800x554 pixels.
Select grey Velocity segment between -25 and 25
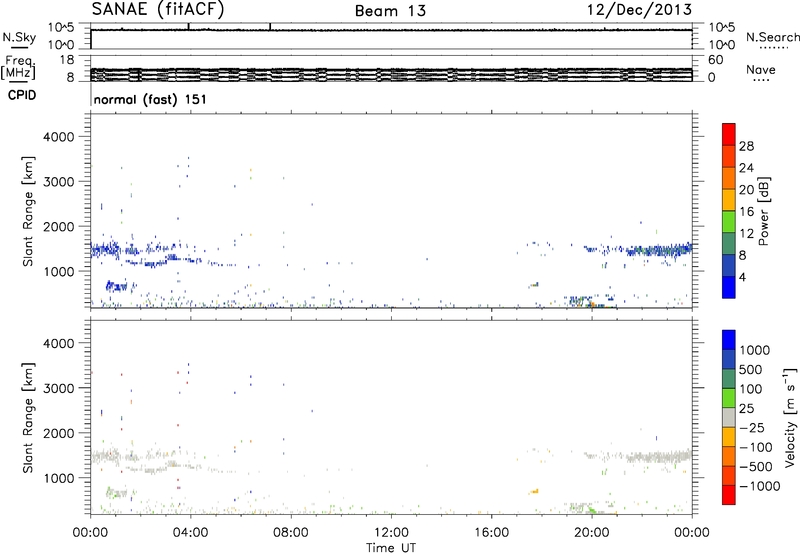[x=729, y=417]
